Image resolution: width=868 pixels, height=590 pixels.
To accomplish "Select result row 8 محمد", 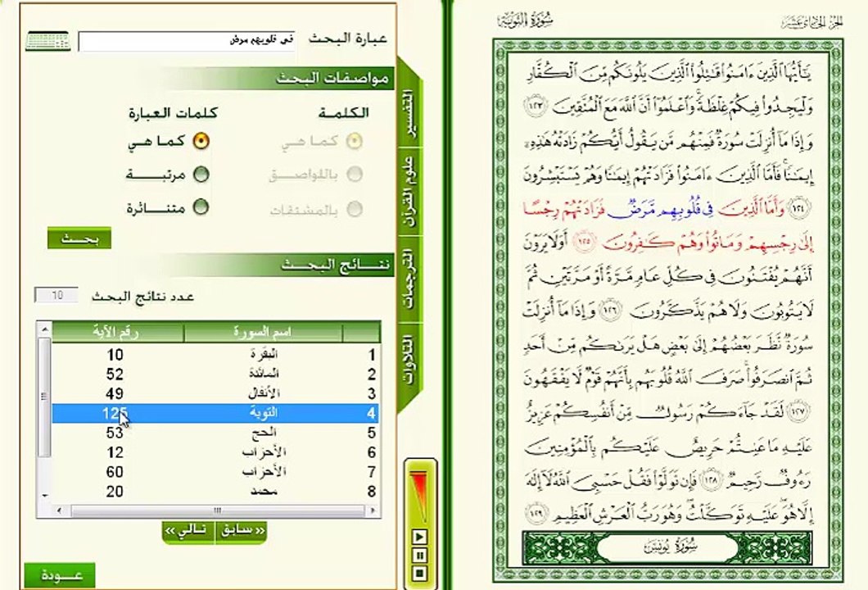I will pos(215,492).
